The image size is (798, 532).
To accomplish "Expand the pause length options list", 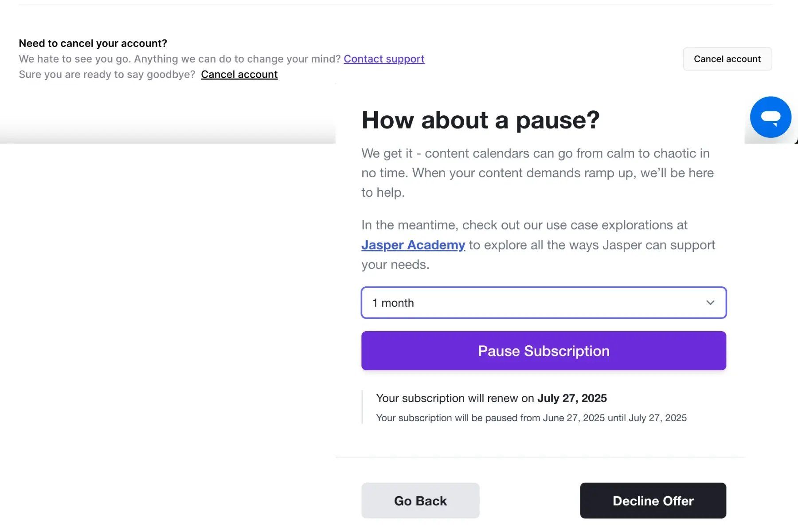I will (x=543, y=303).
